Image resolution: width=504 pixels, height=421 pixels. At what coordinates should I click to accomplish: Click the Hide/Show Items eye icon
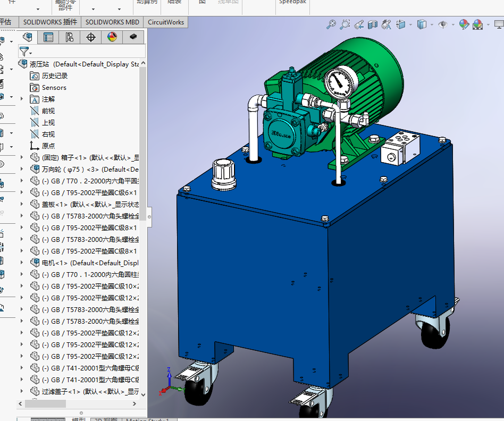tap(443, 24)
